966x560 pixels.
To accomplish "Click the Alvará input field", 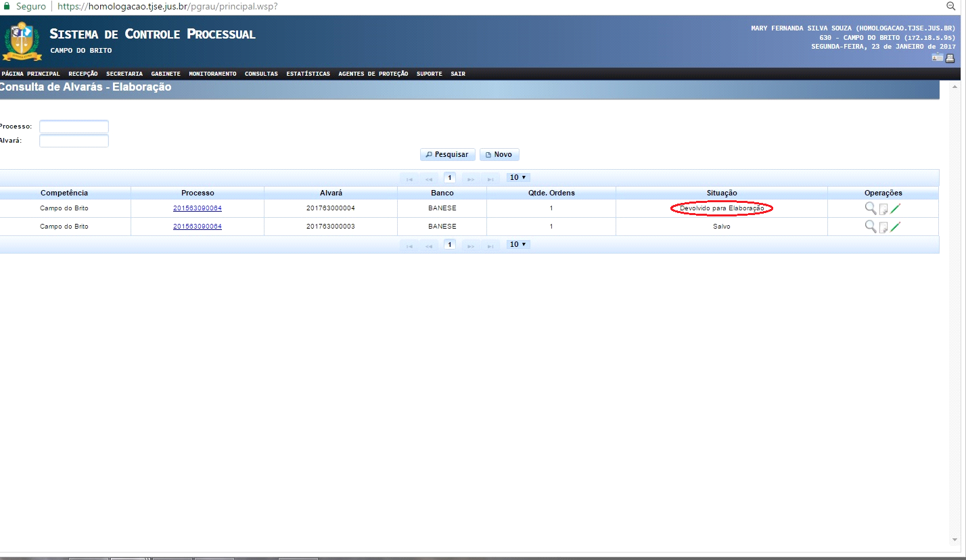I will 74,141.
